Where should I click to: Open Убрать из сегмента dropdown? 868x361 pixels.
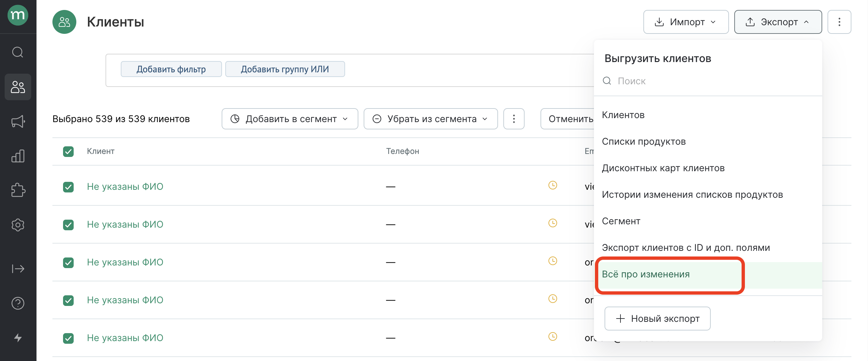click(431, 119)
